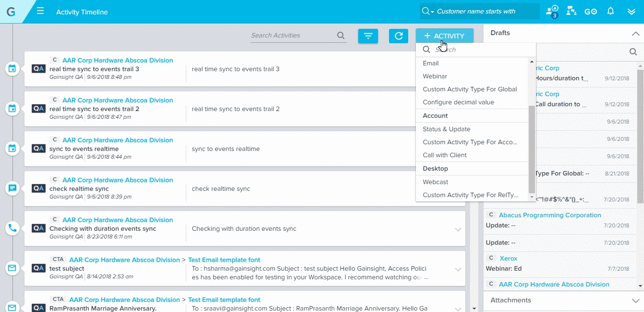Click chat icon for check realtime sync

tap(12, 188)
